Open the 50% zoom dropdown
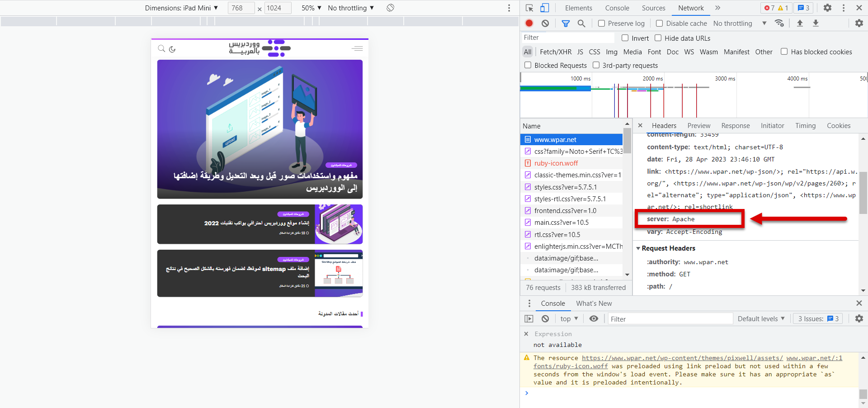The height and width of the screenshot is (408, 868). point(311,8)
